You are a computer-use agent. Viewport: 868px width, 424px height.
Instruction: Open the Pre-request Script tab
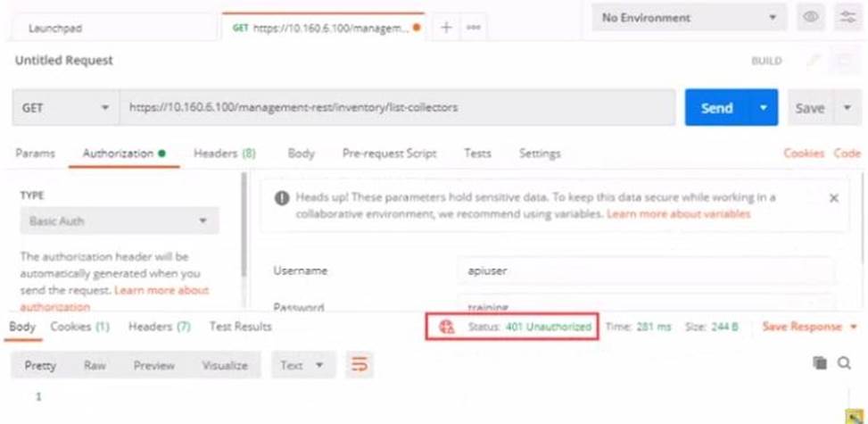(x=389, y=154)
